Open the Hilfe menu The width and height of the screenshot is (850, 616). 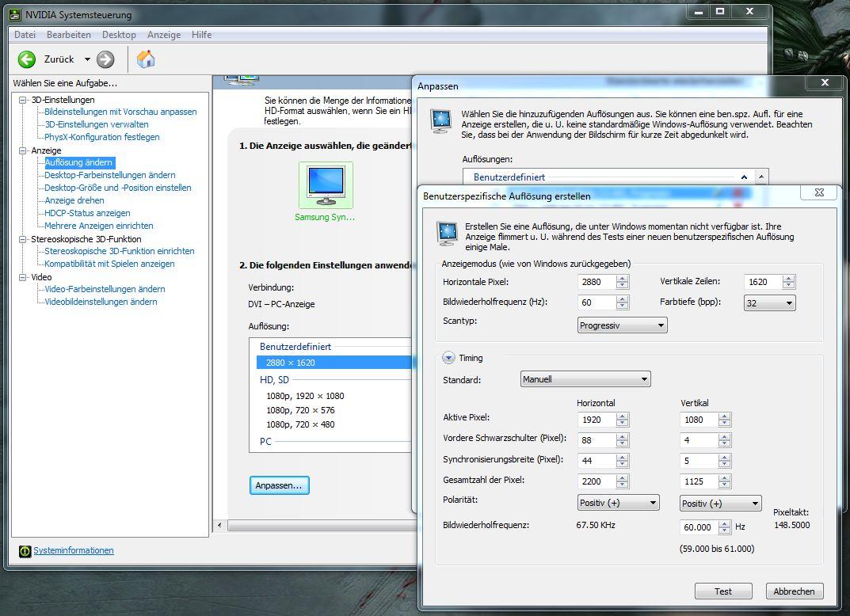tap(201, 35)
